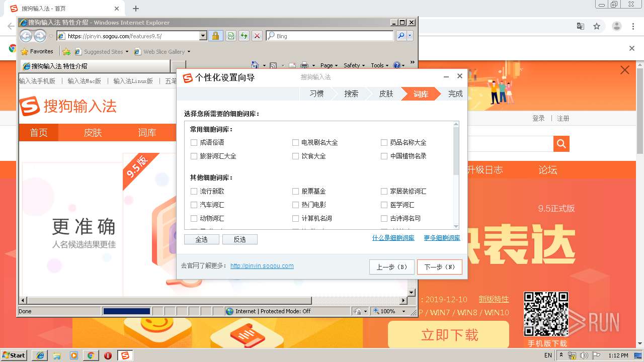Image resolution: width=644 pixels, height=362 pixels.
Task: Check the 成语俗语 checkbox
Action: [x=194, y=143]
